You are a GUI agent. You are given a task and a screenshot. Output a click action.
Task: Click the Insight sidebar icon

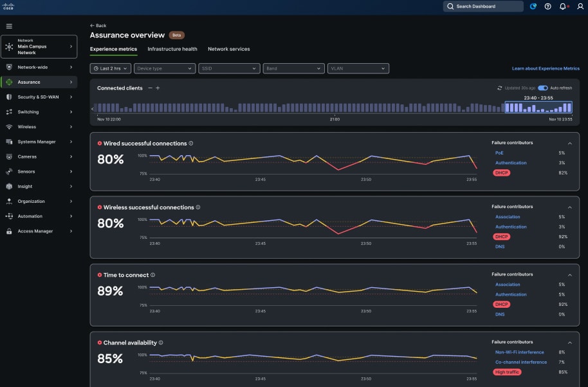coord(9,186)
